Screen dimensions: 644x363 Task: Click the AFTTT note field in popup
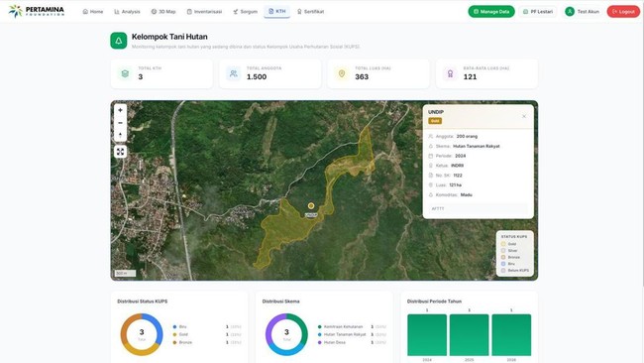click(479, 209)
